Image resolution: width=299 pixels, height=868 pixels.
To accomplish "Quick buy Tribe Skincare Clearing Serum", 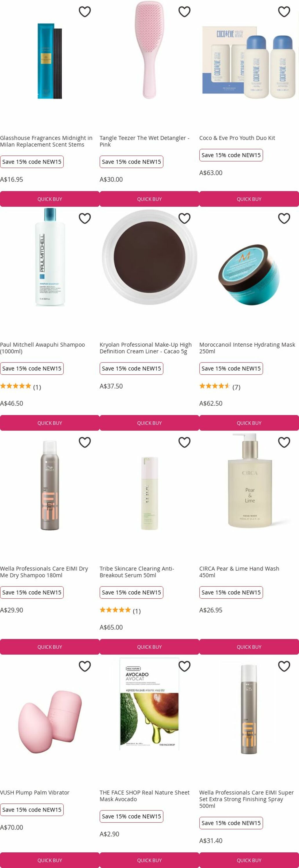I will click(149, 647).
